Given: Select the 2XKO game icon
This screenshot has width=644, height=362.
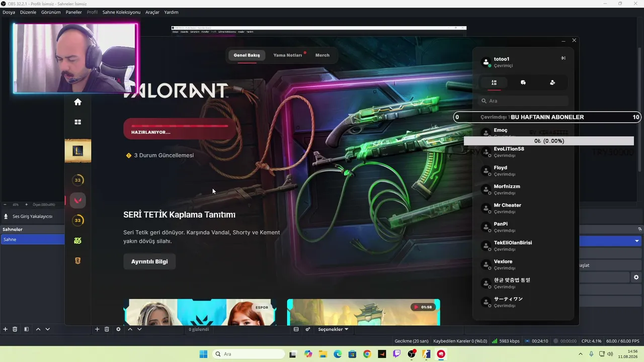Looking at the screenshot, I should click(77, 241).
